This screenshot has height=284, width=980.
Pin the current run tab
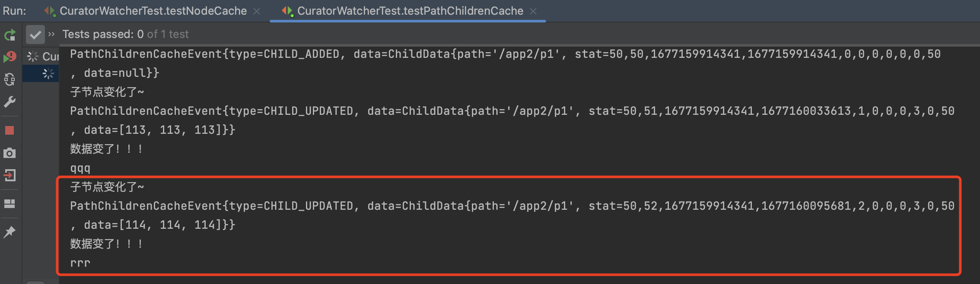click(x=10, y=232)
